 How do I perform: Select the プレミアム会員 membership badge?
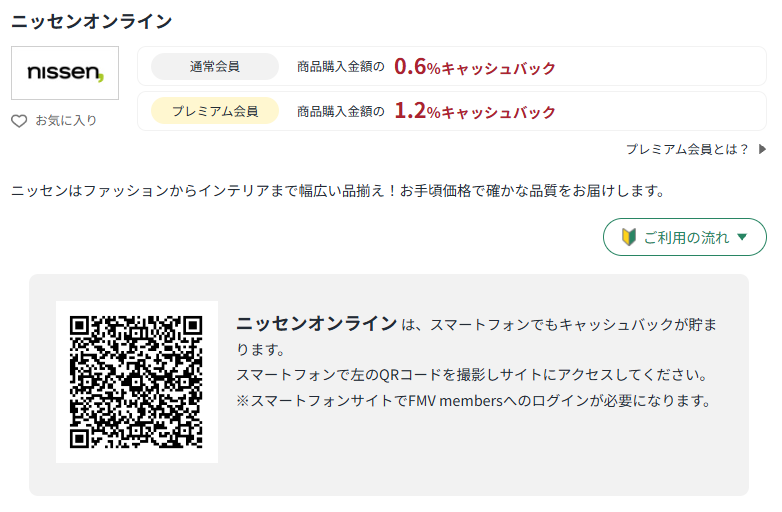tap(215, 111)
